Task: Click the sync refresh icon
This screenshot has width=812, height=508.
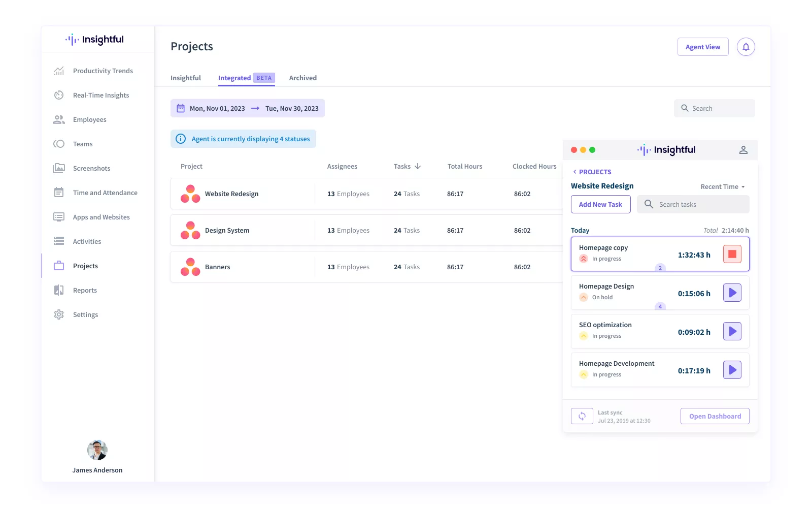Action: click(582, 416)
